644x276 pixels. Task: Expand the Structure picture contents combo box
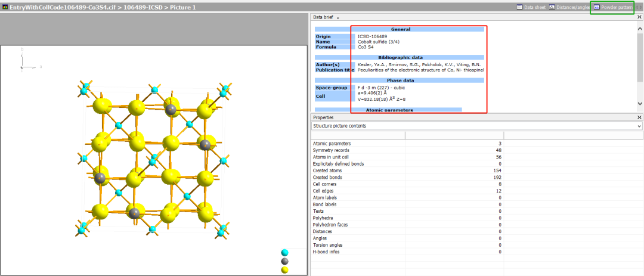pos(639,126)
